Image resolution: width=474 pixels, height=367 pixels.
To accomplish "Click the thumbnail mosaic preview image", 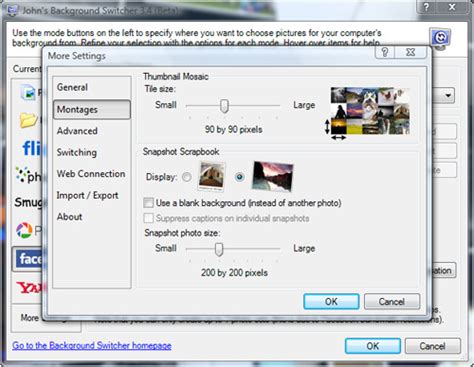I will click(370, 111).
